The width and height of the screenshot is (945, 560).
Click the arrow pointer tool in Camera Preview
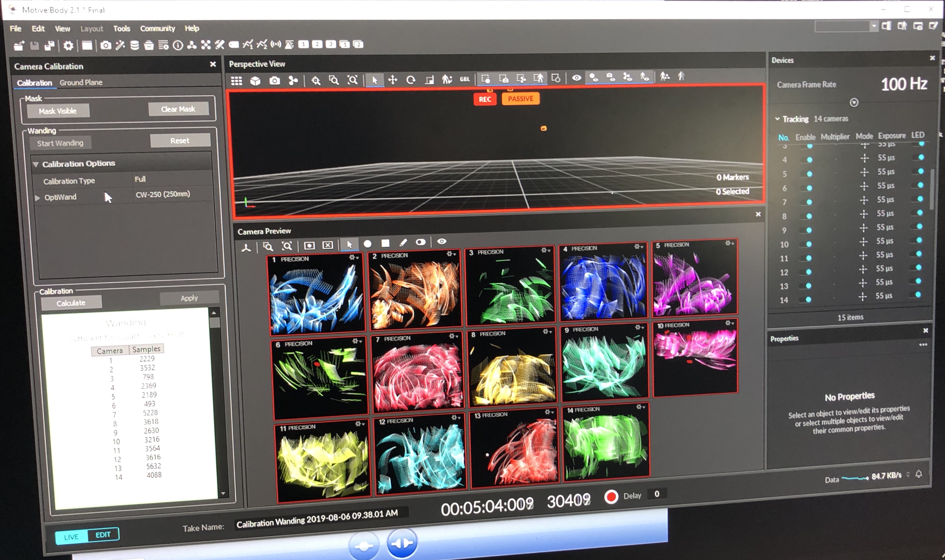[x=349, y=244]
